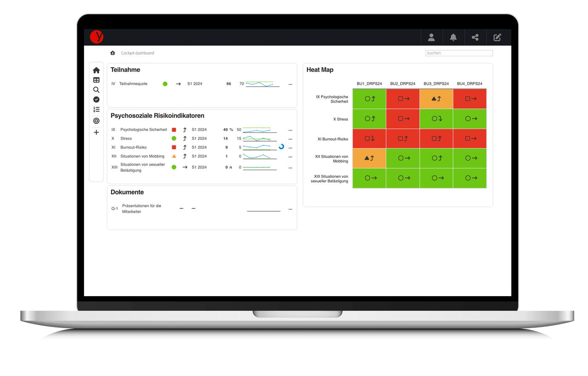Open the Burnout-Risiko indicator in the list
Screen dimensions: 588x376
(x=134, y=147)
